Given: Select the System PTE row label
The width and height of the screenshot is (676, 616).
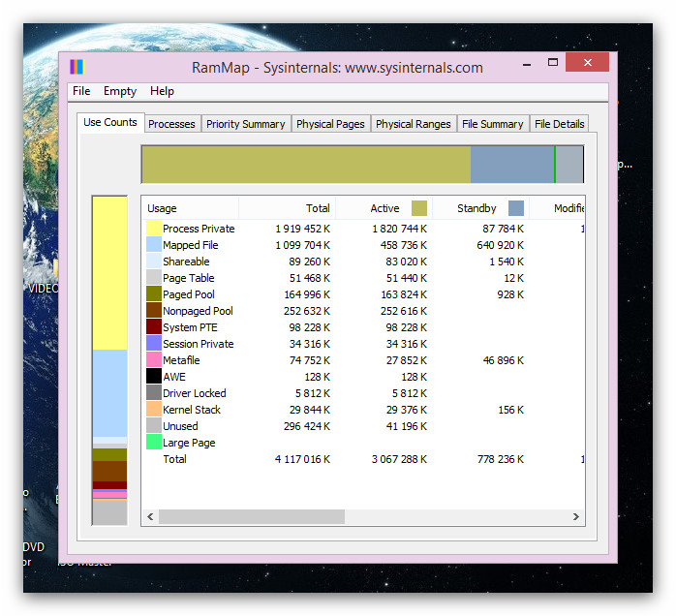Looking at the screenshot, I should (x=190, y=327).
